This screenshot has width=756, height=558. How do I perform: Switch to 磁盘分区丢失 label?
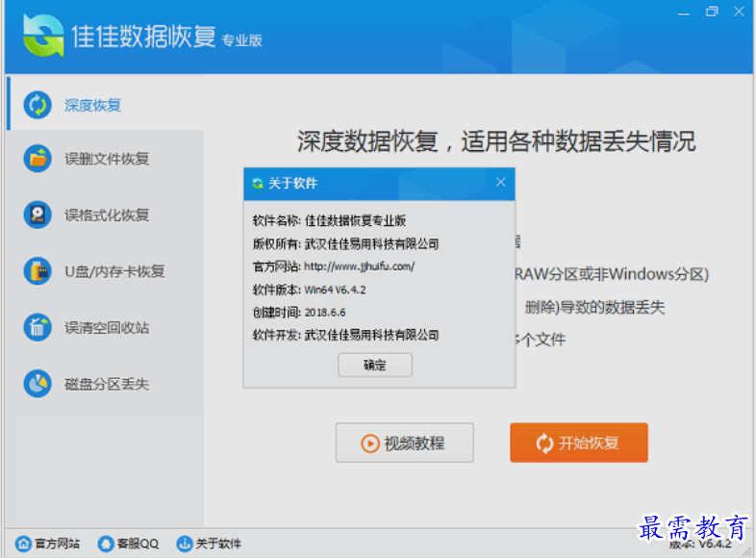[107, 385]
